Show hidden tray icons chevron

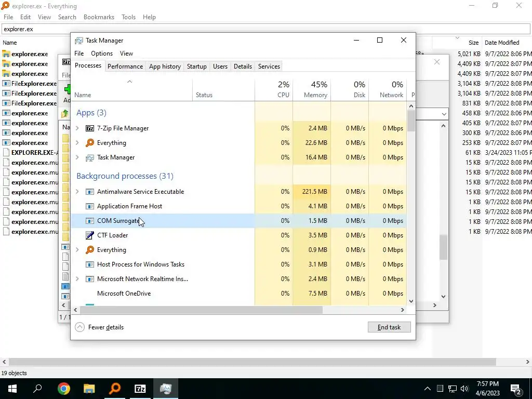(x=428, y=389)
